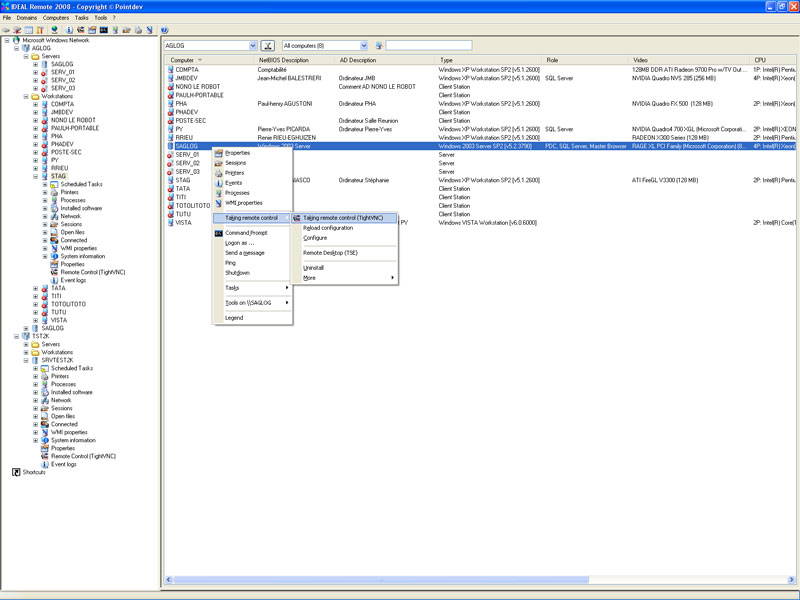Click the Event logs icon under STAG
Viewport: 800px width, 600px height.
click(x=54, y=280)
